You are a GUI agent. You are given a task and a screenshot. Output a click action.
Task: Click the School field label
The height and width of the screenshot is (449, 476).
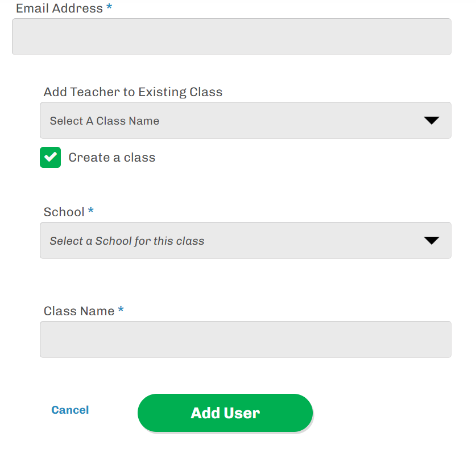[x=64, y=212]
